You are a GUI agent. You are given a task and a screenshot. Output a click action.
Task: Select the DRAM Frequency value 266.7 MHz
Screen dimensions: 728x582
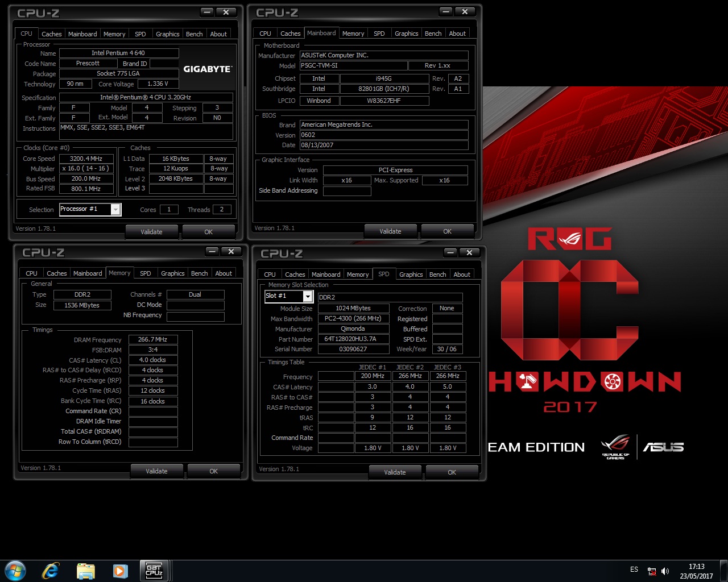153,339
